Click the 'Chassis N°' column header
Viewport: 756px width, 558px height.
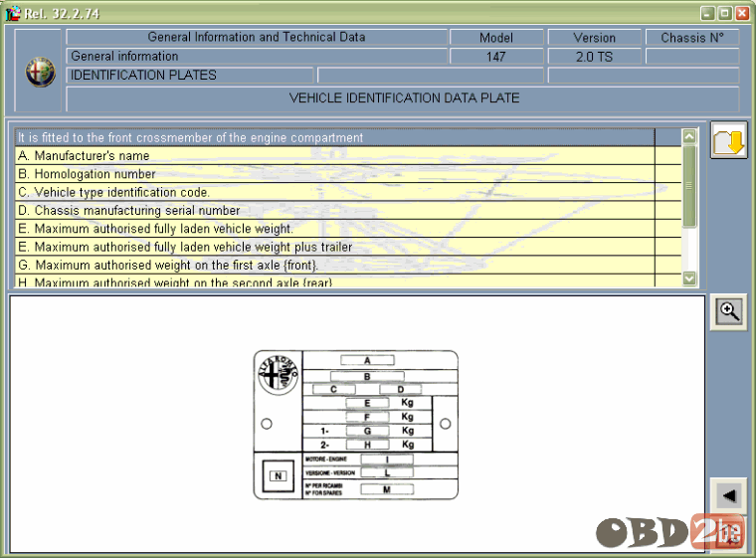692,37
